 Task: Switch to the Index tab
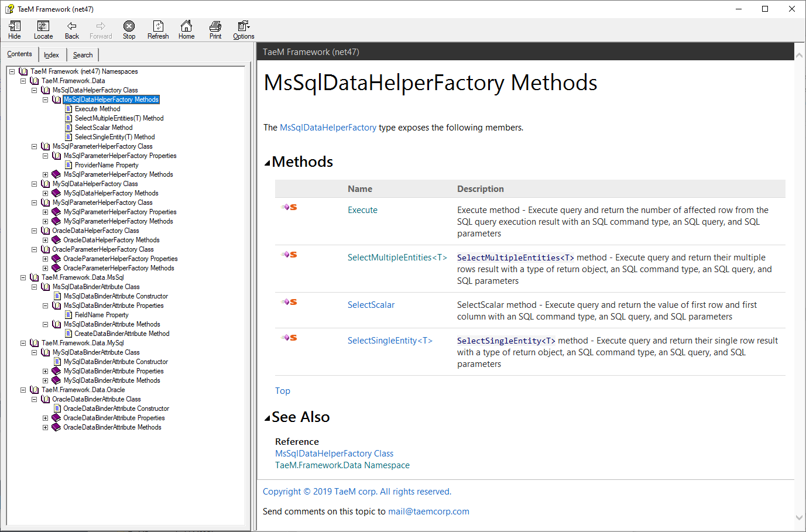(52, 55)
